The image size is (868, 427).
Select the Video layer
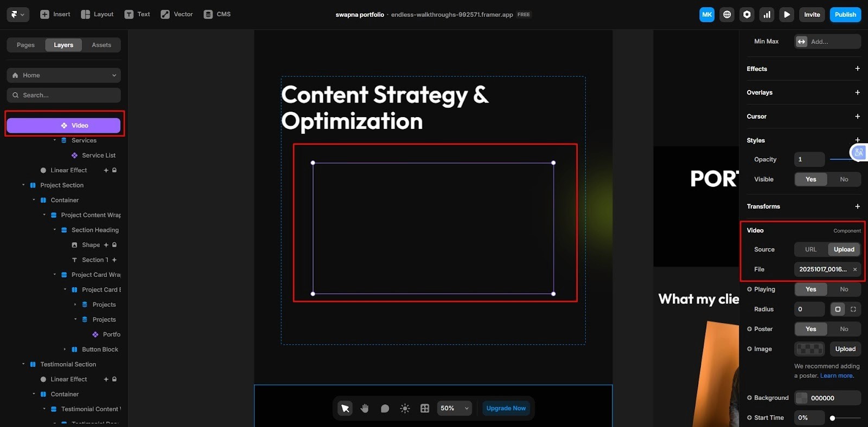63,125
